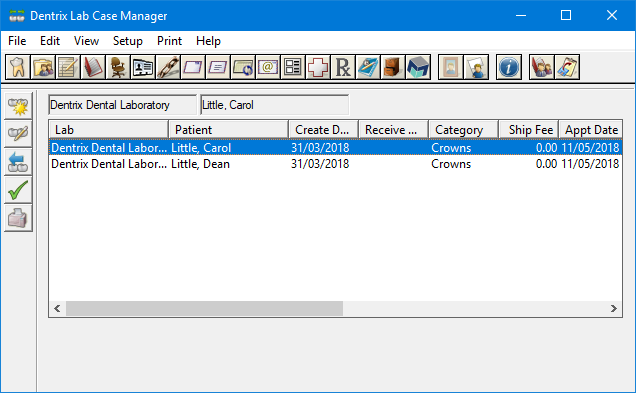Image resolution: width=636 pixels, height=393 pixels.
Task: Close the Dentrix Lab Case Manager window
Action: tap(612, 15)
